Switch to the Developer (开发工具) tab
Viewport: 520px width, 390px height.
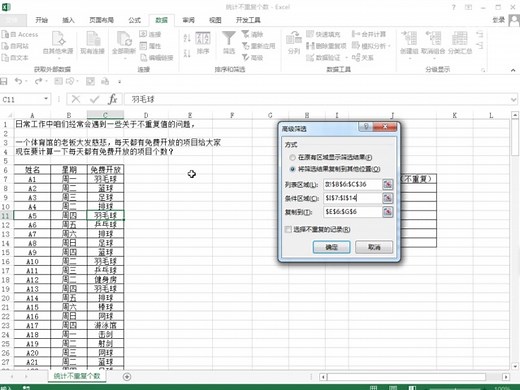point(248,20)
